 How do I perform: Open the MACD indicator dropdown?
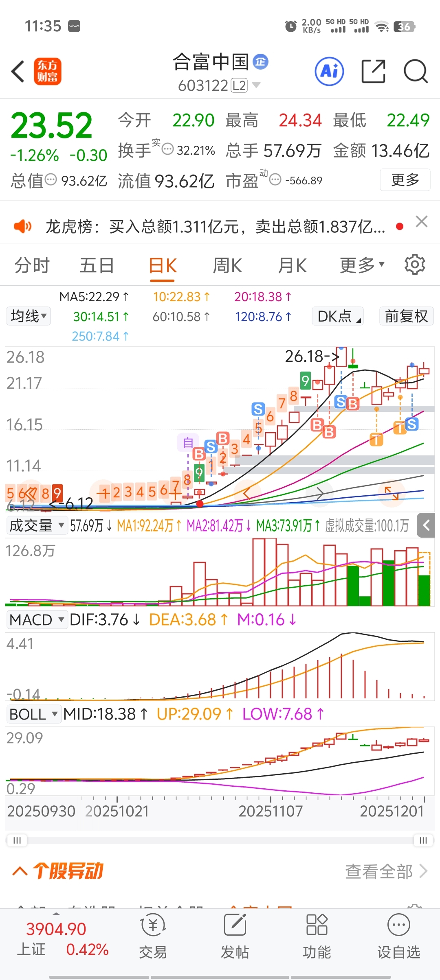(x=37, y=620)
